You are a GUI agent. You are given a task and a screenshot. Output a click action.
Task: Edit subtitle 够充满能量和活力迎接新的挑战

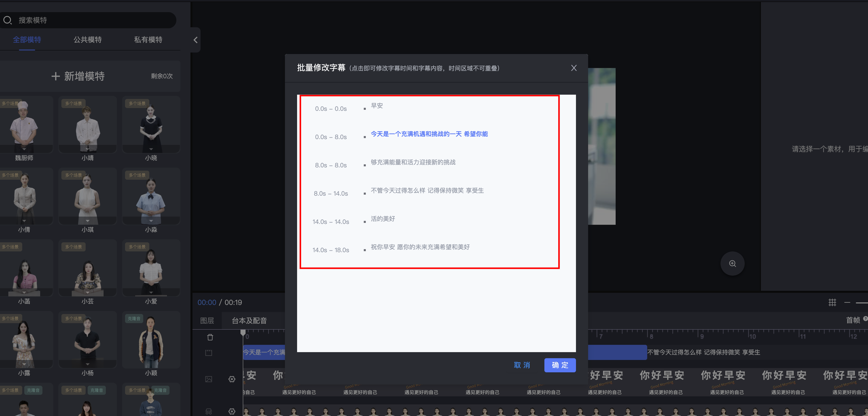[413, 162]
